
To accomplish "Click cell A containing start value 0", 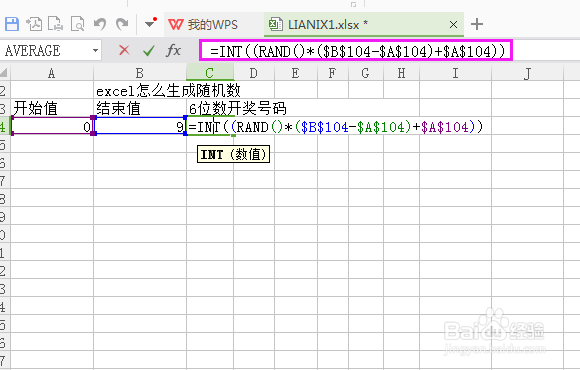I will tap(52, 127).
